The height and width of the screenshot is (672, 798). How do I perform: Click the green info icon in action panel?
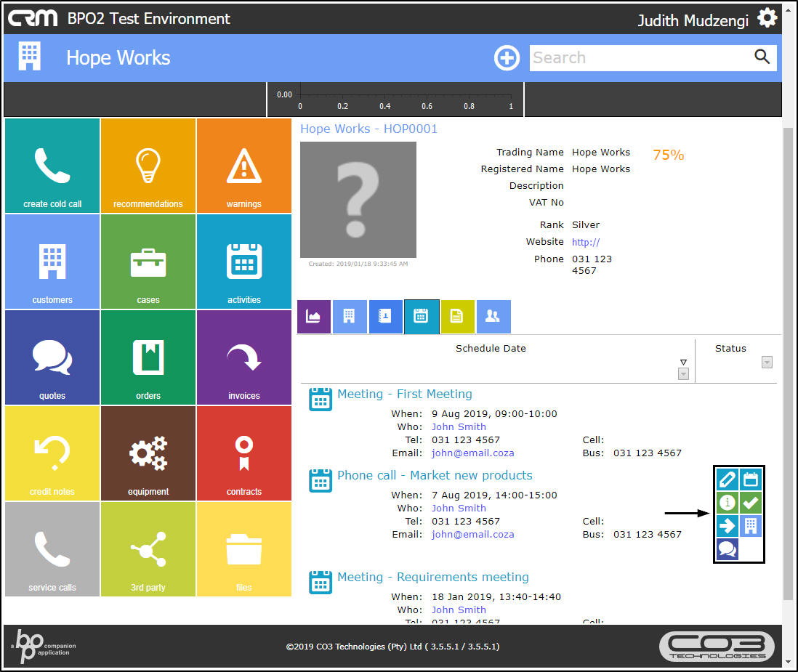(728, 503)
